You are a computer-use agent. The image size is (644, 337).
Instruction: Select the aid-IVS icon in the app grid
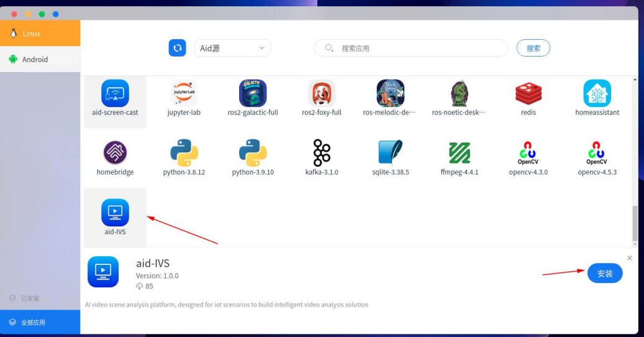(115, 213)
